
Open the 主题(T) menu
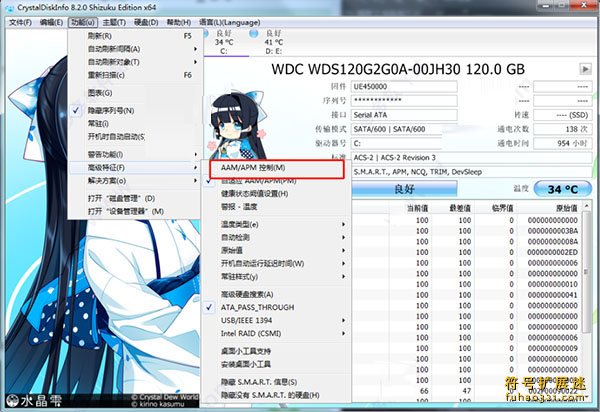[114, 23]
